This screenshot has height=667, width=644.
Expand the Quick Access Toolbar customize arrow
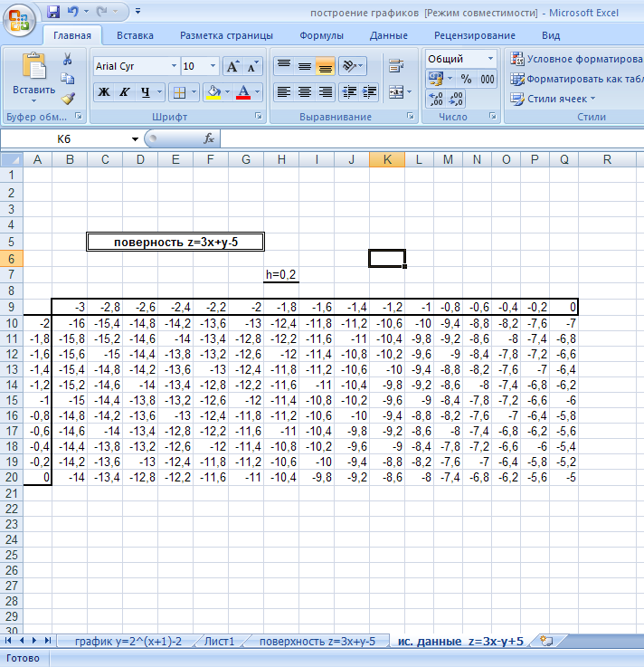pyautogui.click(x=137, y=12)
